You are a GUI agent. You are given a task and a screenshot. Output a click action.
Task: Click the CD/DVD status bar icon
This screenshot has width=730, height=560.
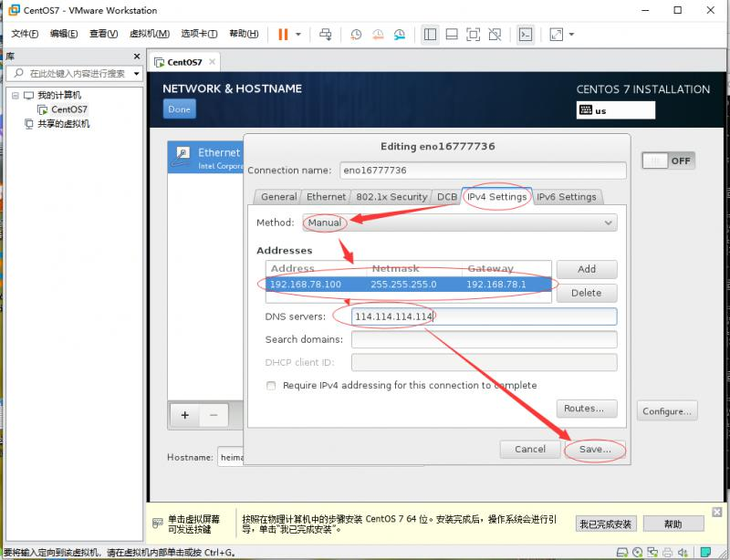pos(637,553)
